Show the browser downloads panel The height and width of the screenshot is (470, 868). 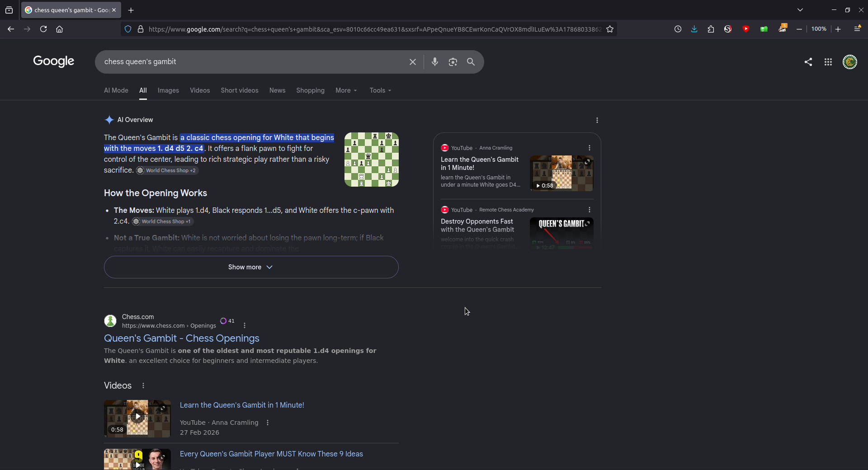click(694, 29)
